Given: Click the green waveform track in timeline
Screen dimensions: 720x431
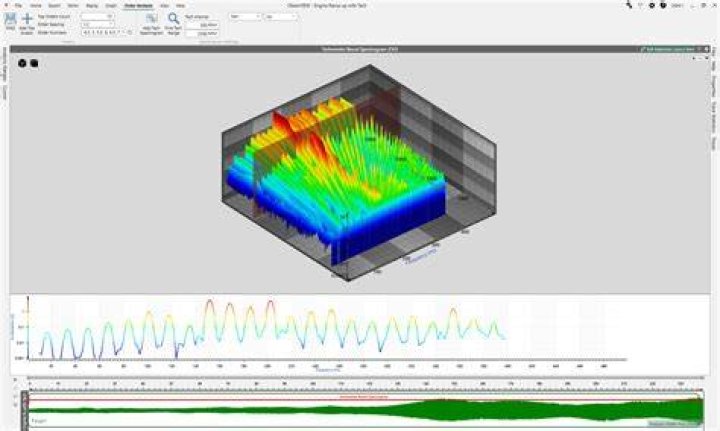Looking at the screenshot, I should tap(366, 410).
